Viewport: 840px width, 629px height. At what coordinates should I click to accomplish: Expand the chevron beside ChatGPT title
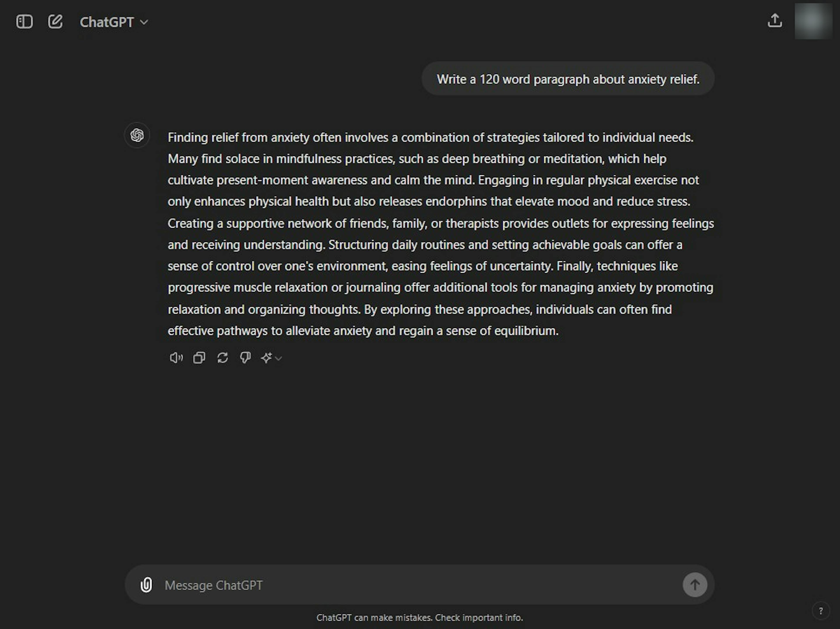(x=144, y=22)
